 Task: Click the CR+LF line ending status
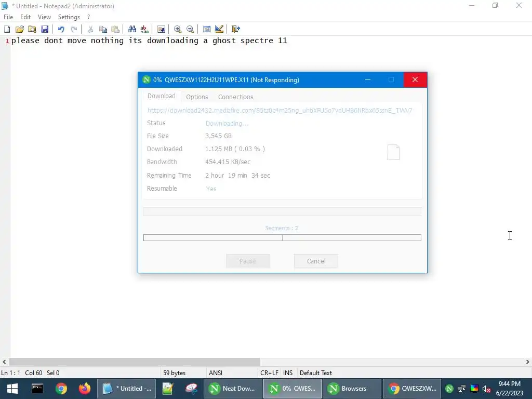pyautogui.click(x=270, y=373)
